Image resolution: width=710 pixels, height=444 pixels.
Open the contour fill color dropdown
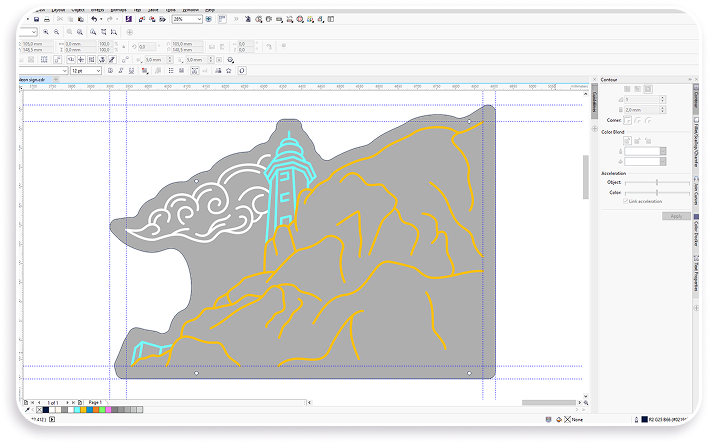(663, 162)
